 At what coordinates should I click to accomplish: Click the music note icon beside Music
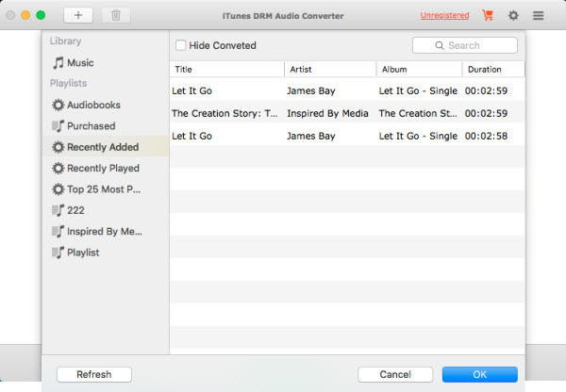click(58, 63)
